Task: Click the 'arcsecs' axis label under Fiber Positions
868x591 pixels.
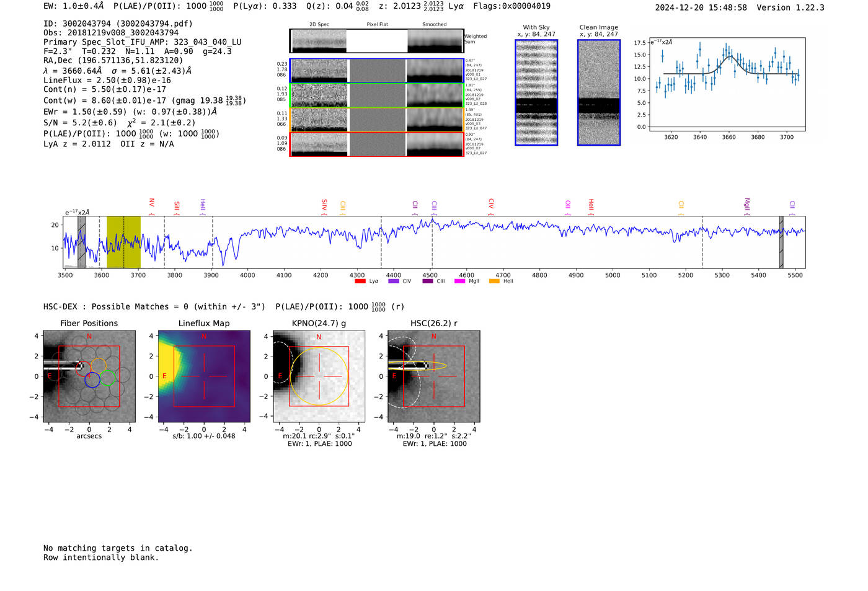Action: [89, 436]
